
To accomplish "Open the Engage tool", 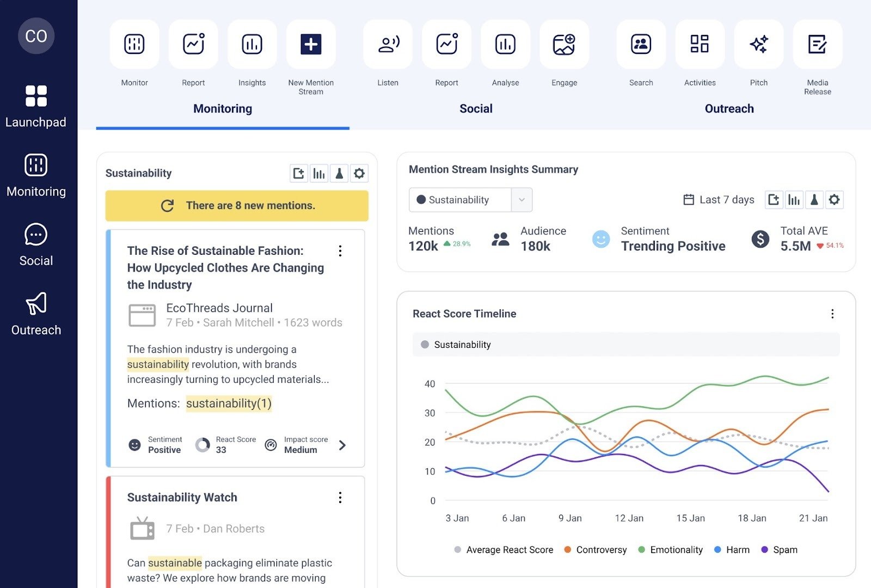I will point(563,45).
